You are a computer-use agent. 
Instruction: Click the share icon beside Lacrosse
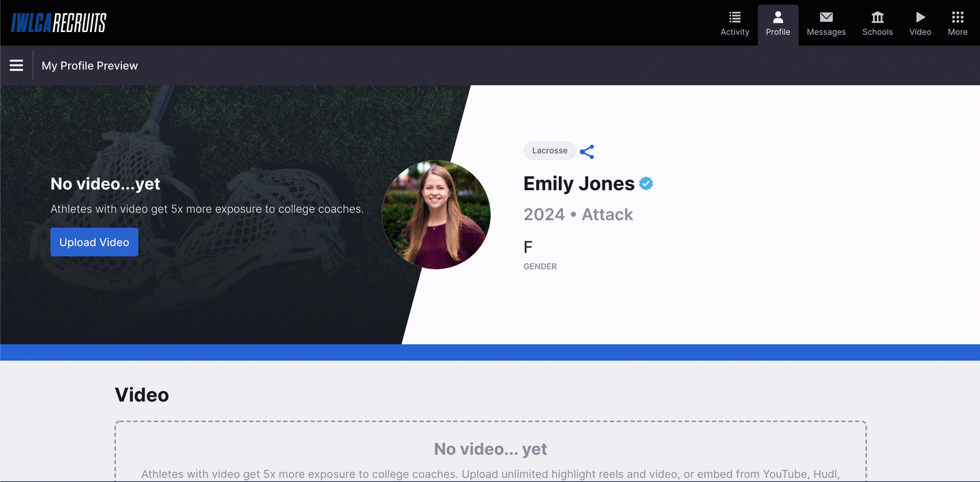587,151
